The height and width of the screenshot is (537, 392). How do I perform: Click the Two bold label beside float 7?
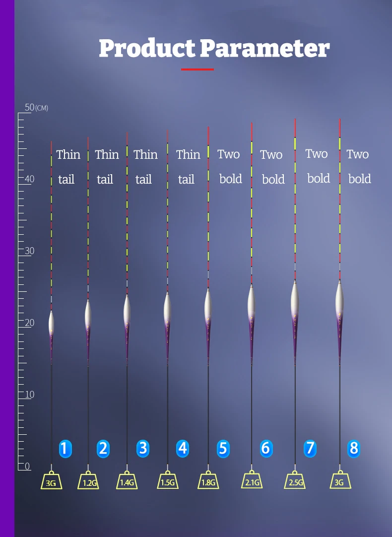318,166
